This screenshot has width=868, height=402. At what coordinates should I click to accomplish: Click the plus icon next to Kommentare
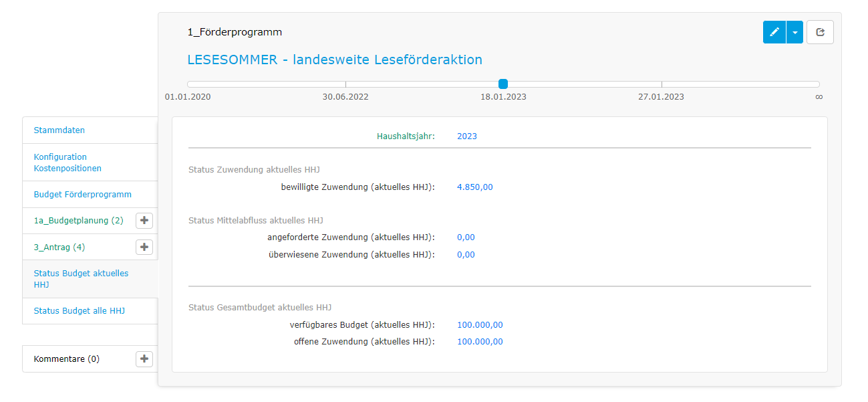click(x=144, y=359)
